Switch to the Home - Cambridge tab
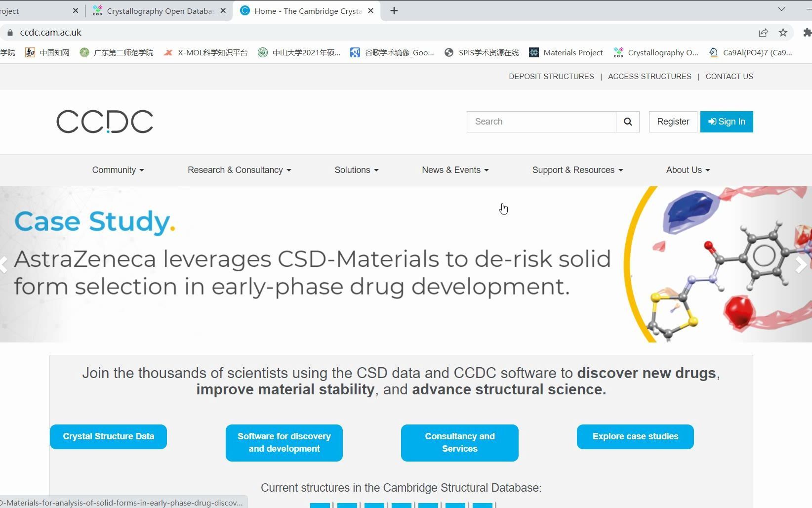This screenshot has height=508, width=812. pos(307,11)
